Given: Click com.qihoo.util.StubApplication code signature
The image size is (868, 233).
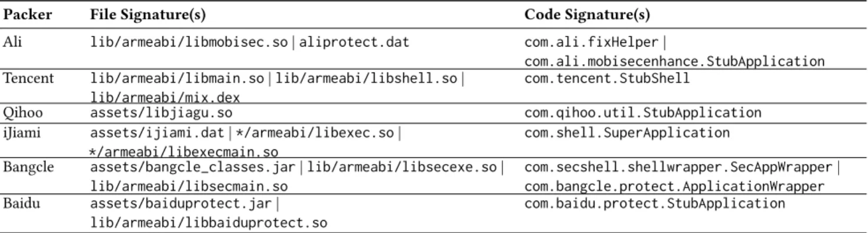Looking at the screenshot, I should [642, 112].
